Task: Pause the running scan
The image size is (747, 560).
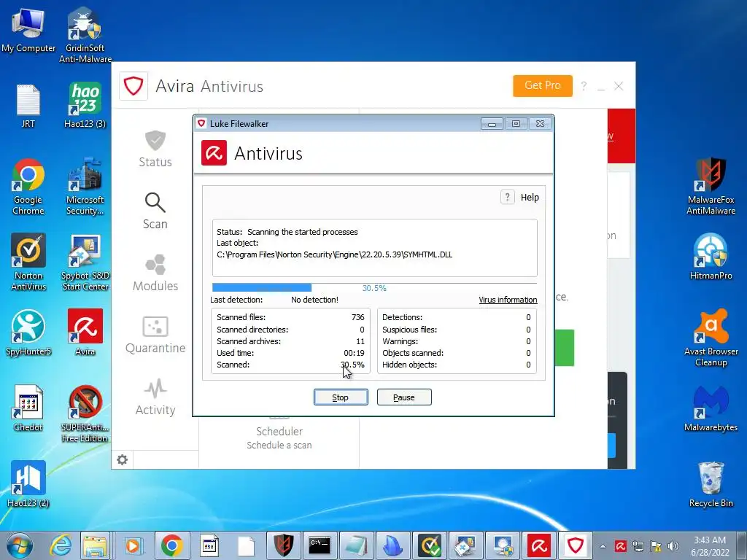Action: (404, 397)
